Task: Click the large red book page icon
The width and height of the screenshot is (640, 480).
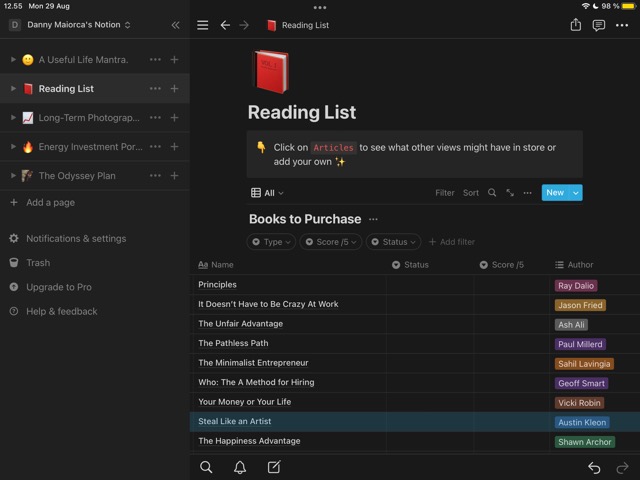Action: [271, 71]
